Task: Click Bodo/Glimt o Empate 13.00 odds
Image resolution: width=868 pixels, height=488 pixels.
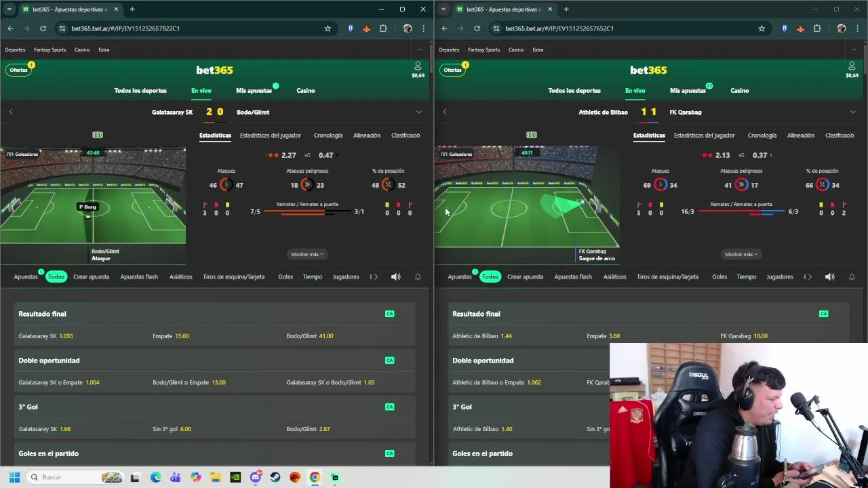Action: 189,382
